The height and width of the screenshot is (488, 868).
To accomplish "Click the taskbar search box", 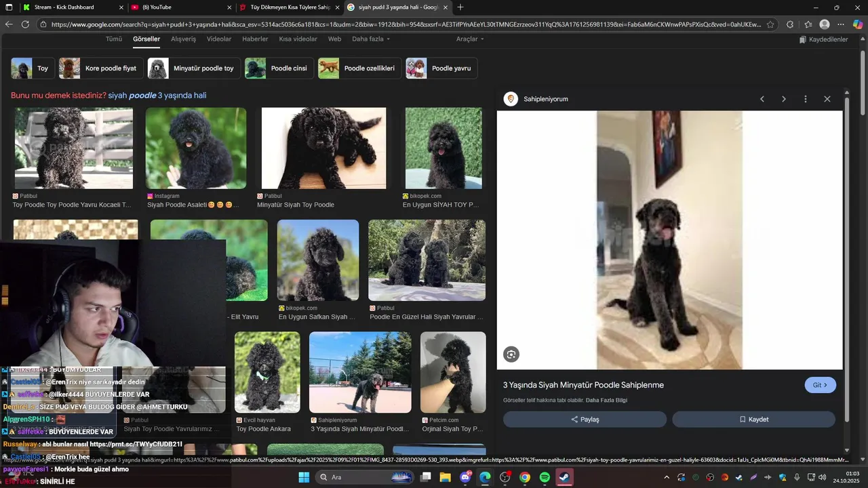I will (366, 477).
